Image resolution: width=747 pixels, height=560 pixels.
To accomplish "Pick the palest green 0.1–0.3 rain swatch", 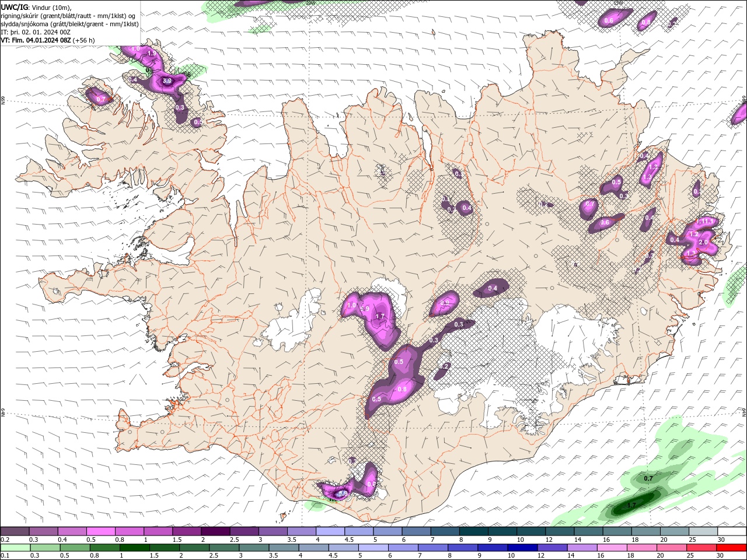I will (15, 547).
